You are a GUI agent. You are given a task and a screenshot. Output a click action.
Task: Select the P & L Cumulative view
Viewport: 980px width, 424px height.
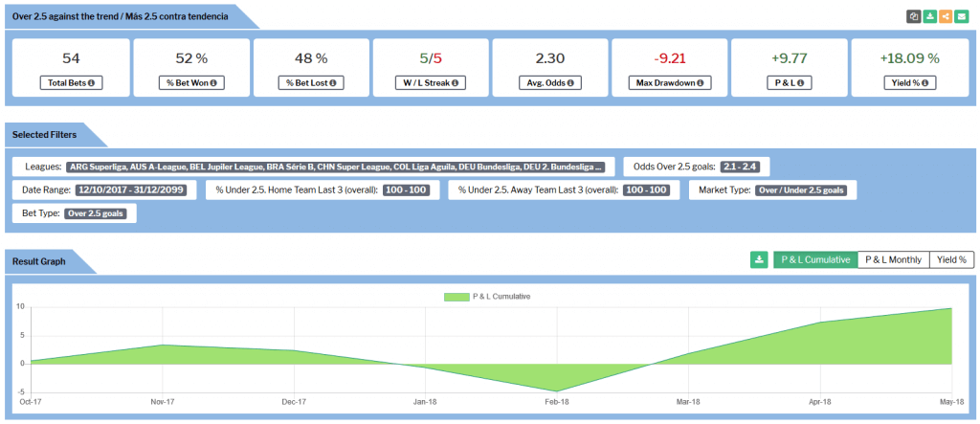click(815, 259)
